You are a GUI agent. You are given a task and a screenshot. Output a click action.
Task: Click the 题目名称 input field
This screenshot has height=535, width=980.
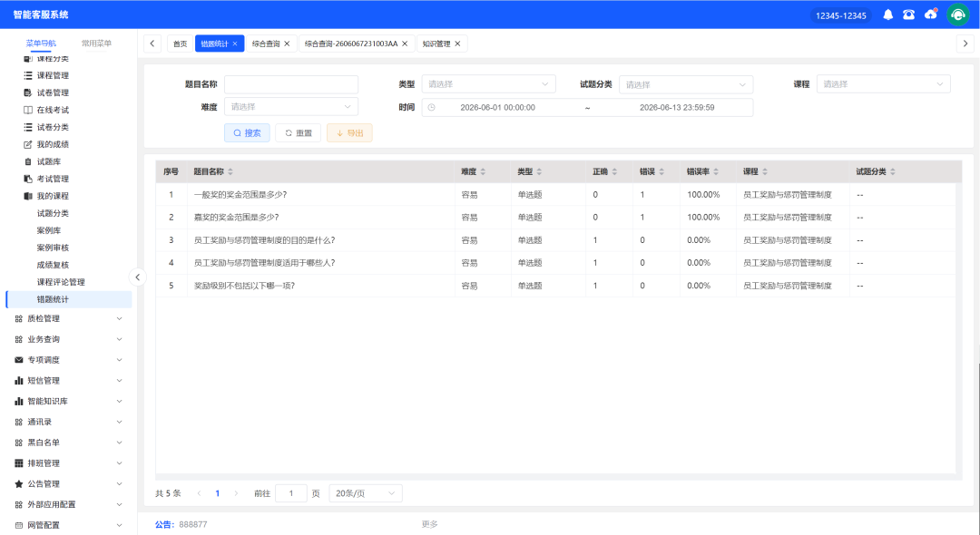[291, 84]
